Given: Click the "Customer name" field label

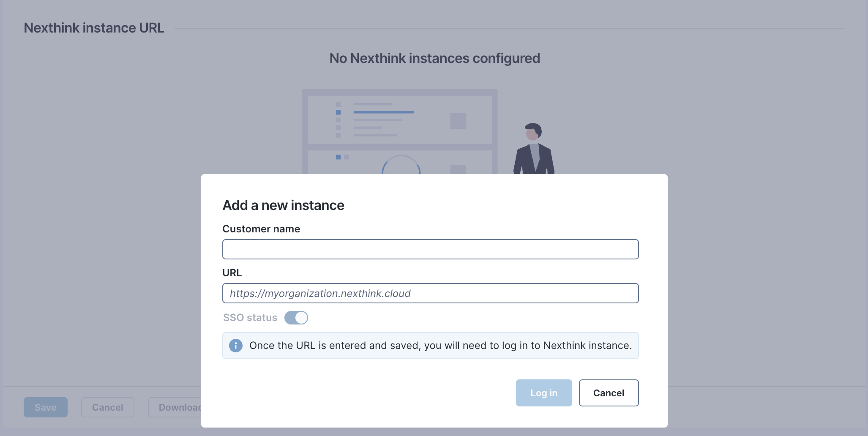Looking at the screenshot, I should click(261, 229).
